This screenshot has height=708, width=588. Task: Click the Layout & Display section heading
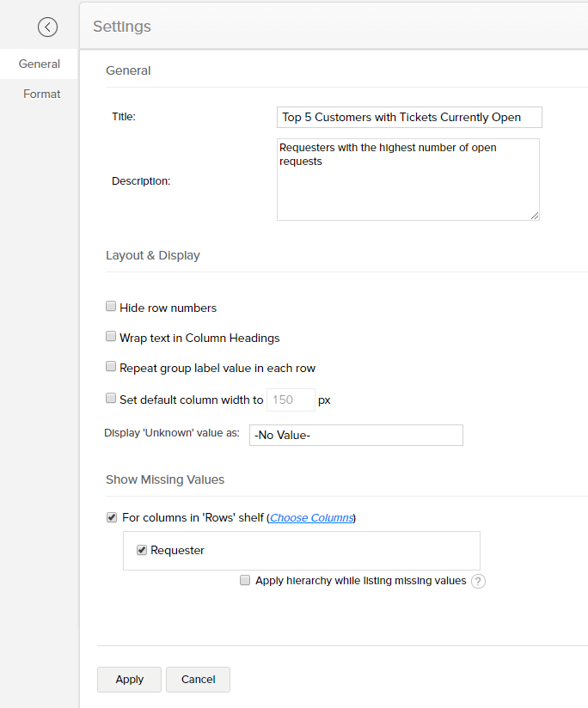153,255
